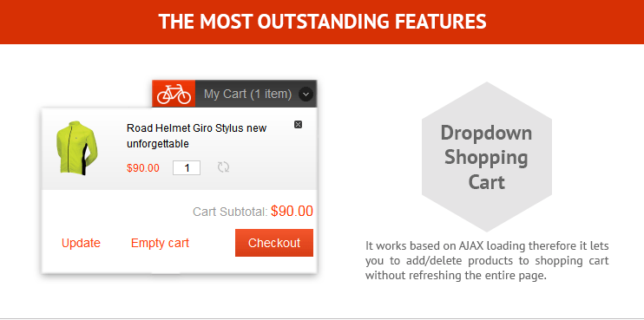Click the Update link
Viewport: 644px width, 320px height.
point(81,243)
